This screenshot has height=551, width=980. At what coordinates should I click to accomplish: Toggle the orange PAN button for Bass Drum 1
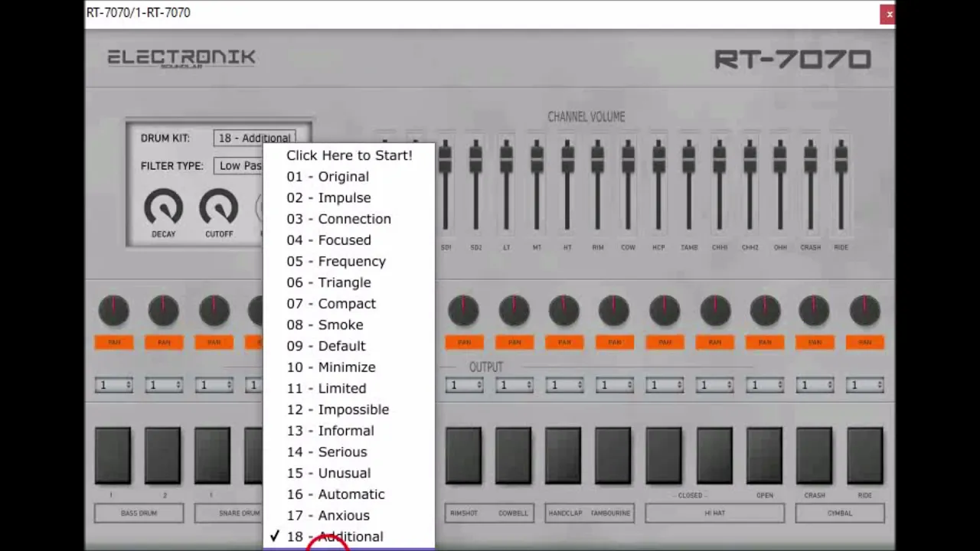pyautogui.click(x=113, y=342)
